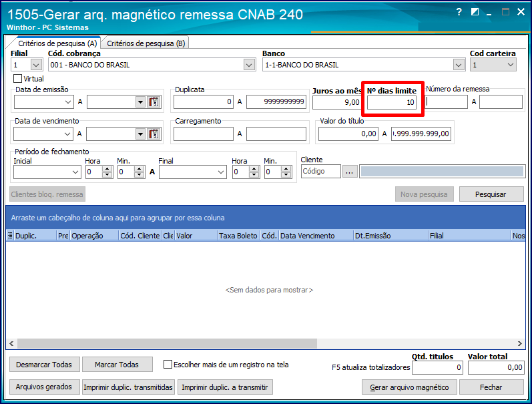Click the Duplicata starting value field
Image resolution: width=532 pixels, height=404 pixels.
(204, 102)
